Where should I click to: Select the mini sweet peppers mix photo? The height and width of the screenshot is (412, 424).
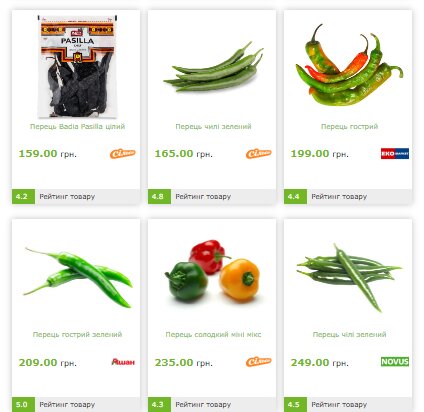pyautogui.click(x=213, y=271)
